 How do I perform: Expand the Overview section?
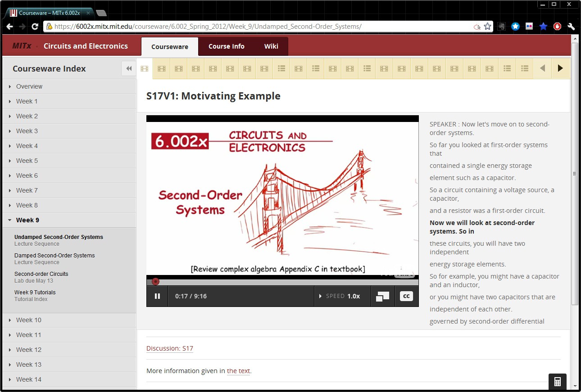(x=29, y=86)
